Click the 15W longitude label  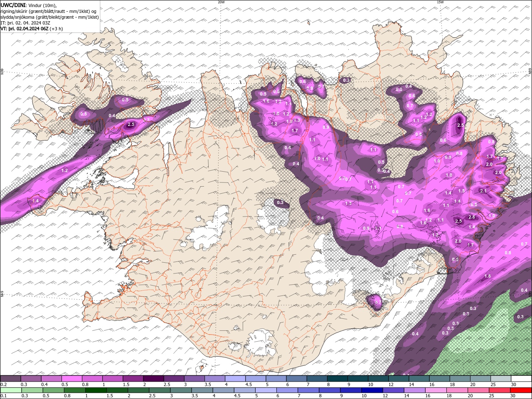[x=440, y=2]
